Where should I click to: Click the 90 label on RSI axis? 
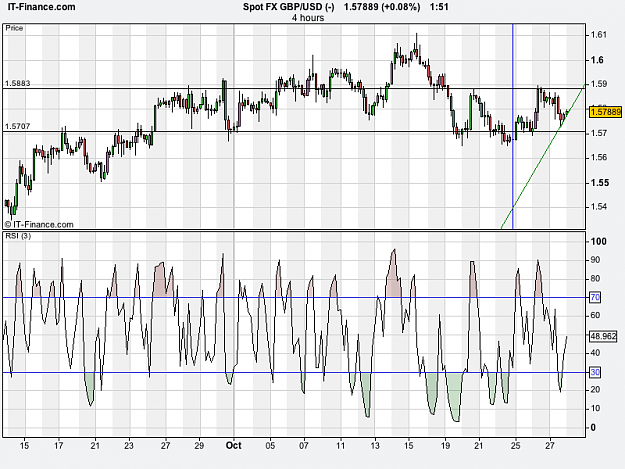595,260
